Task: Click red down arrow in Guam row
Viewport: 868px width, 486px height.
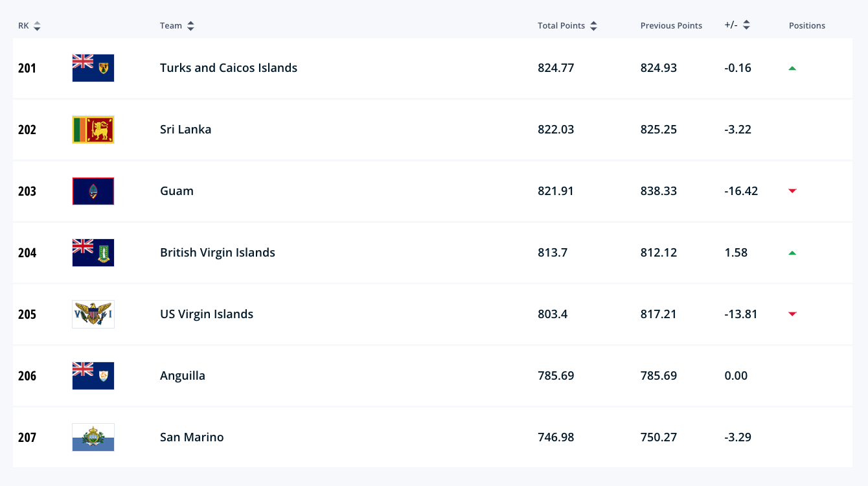Action: [x=792, y=191]
